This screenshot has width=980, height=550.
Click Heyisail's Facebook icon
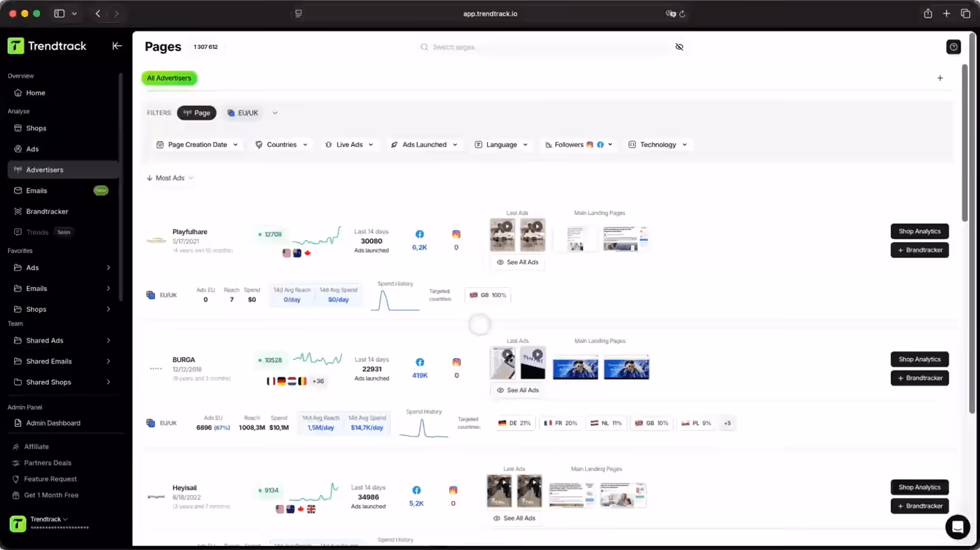416,490
